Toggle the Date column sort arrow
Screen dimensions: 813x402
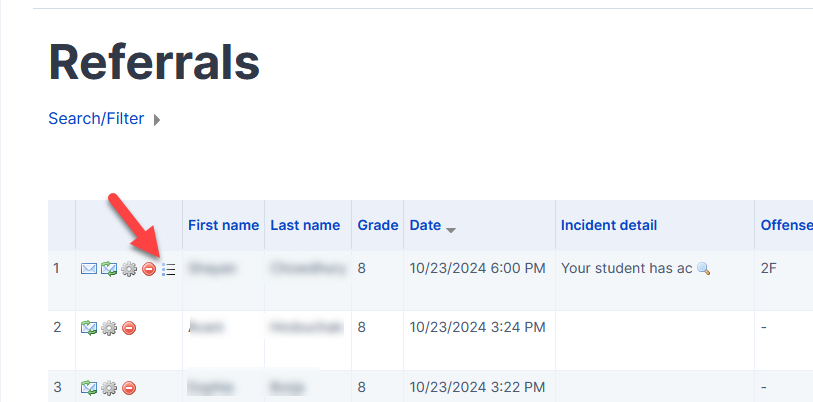pyautogui.click(x=451, y=229)
